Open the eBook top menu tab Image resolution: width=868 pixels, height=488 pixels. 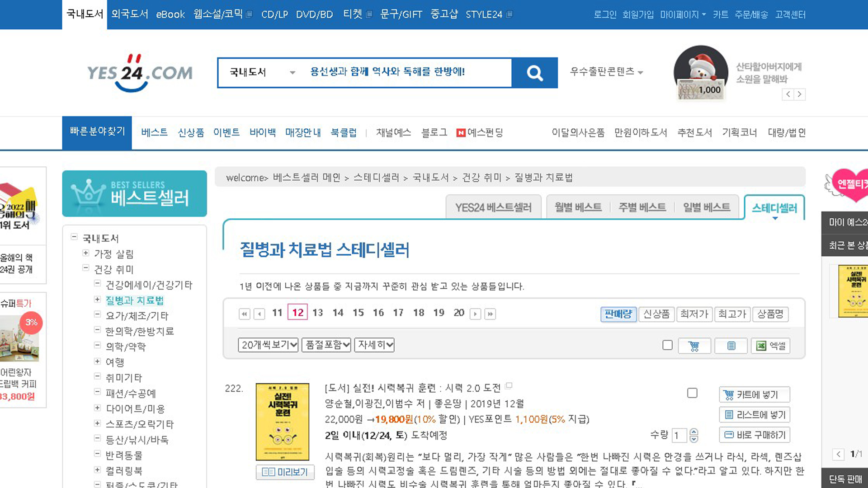pos(170,14)
